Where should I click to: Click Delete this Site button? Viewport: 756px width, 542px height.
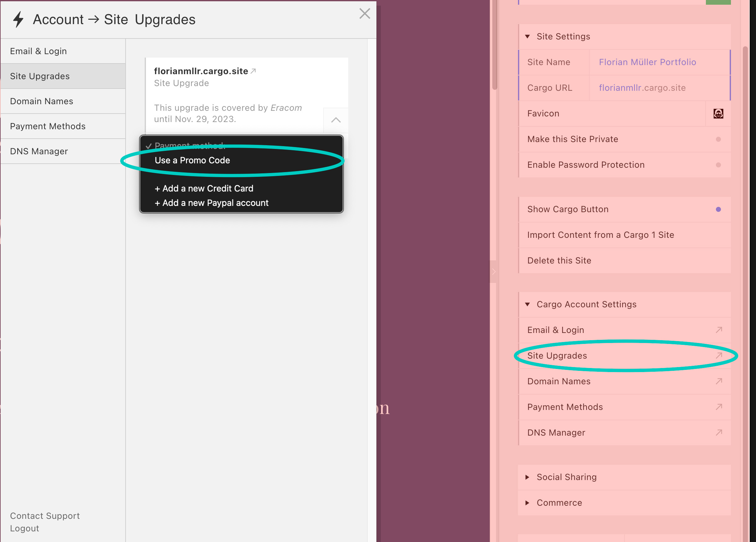tap(559, 260)
